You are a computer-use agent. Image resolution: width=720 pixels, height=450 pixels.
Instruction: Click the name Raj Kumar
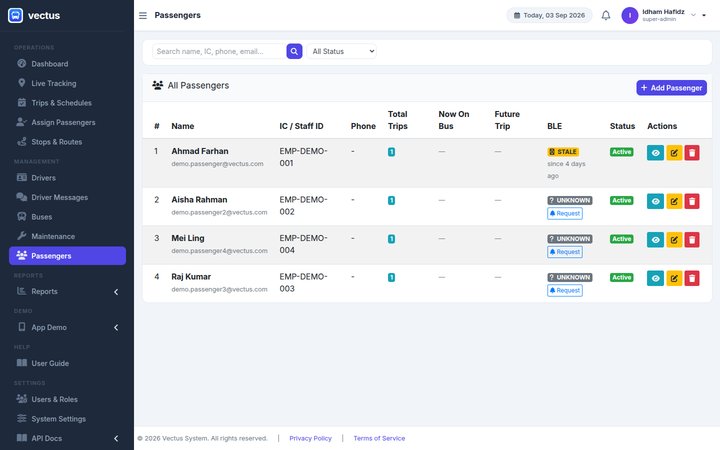pyautogui.click(x=191, y=277)
